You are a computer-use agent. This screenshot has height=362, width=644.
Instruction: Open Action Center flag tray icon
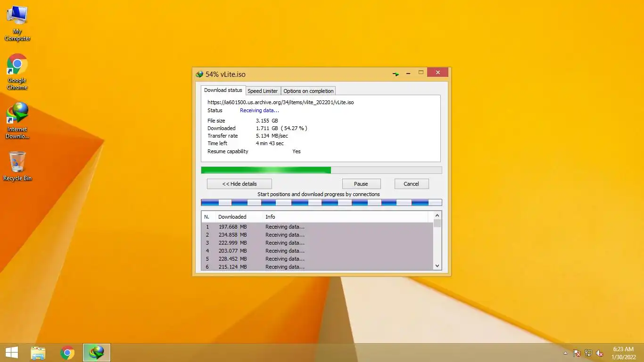(577, 353)
